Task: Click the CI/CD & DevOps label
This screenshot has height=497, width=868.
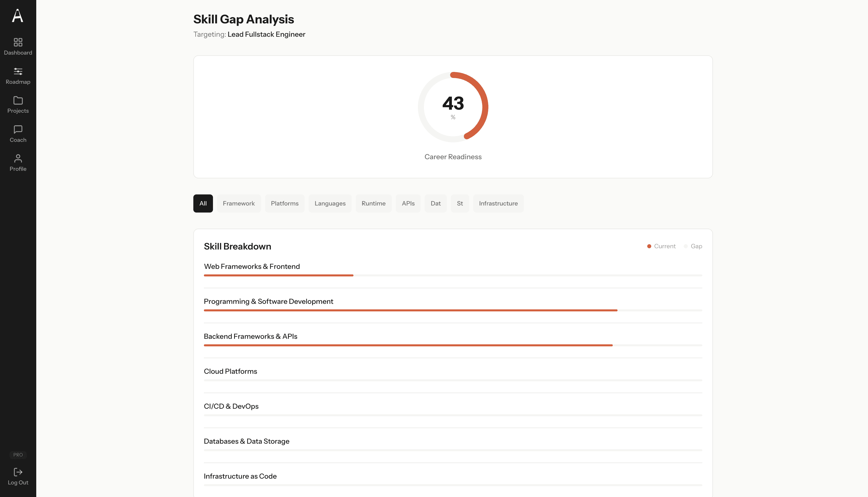Action: 231,406
